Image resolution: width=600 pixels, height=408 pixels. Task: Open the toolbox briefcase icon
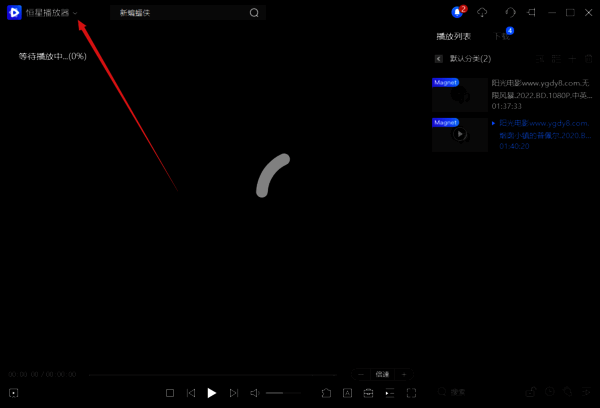pos(368,393)
